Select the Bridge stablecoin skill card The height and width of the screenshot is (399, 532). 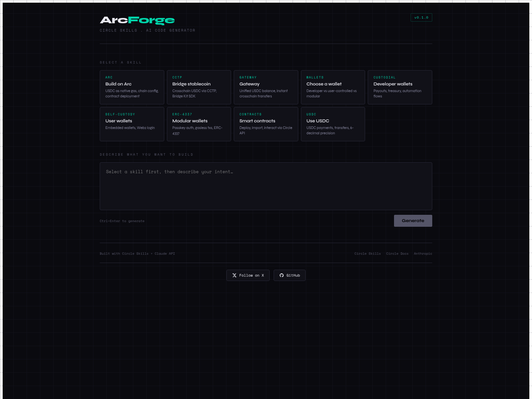click(199, 87)
